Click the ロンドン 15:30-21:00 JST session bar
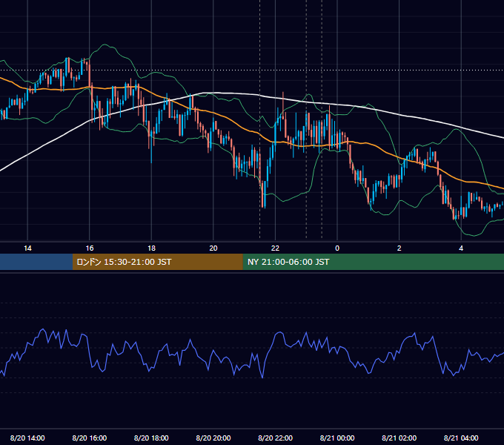The image size is (504, 445). [157, 262]
